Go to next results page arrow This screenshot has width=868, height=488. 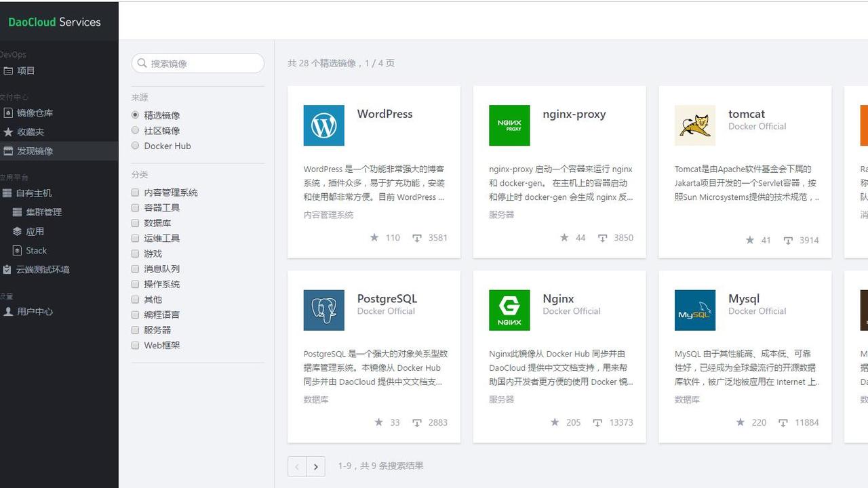[x=316, y=466]
